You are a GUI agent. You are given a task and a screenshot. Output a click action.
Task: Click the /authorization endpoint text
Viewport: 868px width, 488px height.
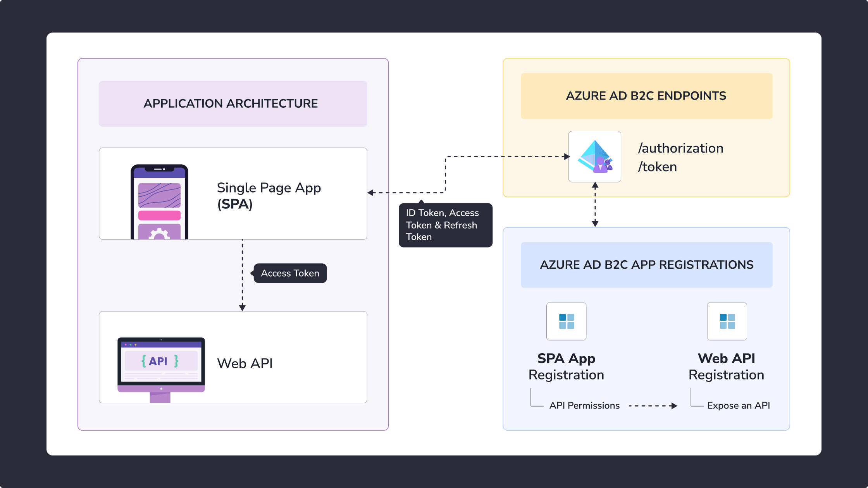[x=681, y=148]
